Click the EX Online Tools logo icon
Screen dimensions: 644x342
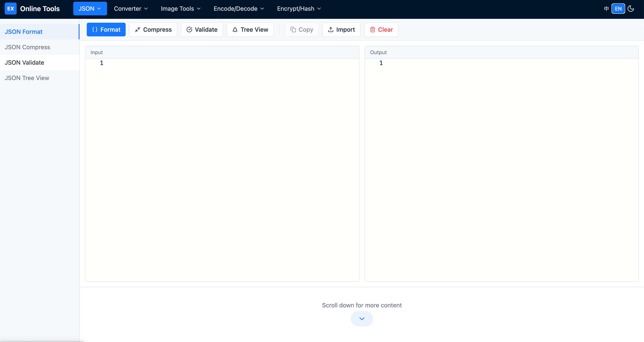pyautogui.click(x=11, y=9)
